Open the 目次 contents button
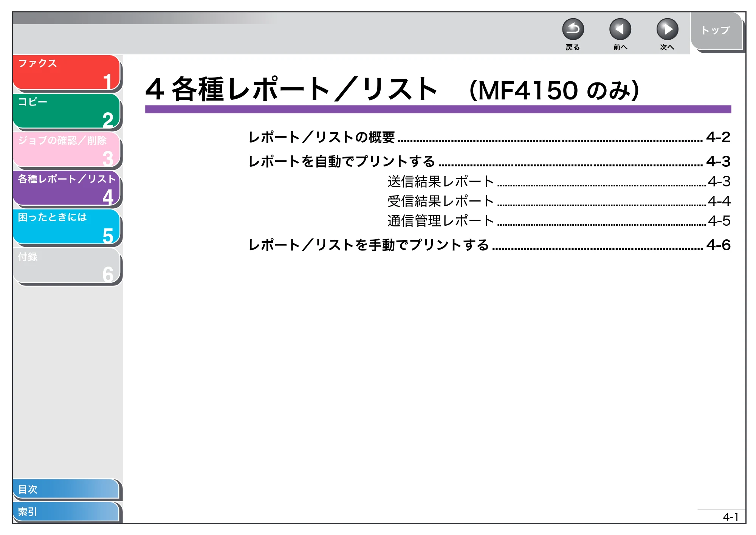The image size is (756, 535). point(66,489)
